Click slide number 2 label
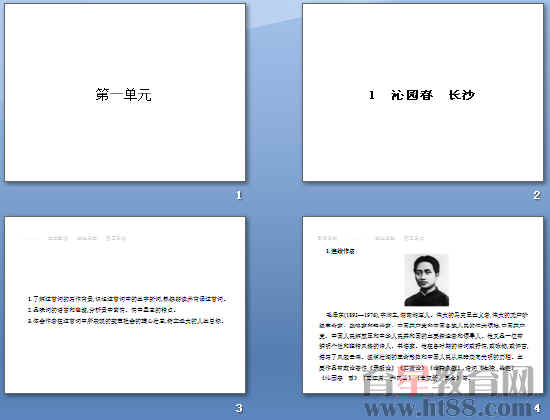Viewport: 550px width, 420px height. [x=537, y=195]
